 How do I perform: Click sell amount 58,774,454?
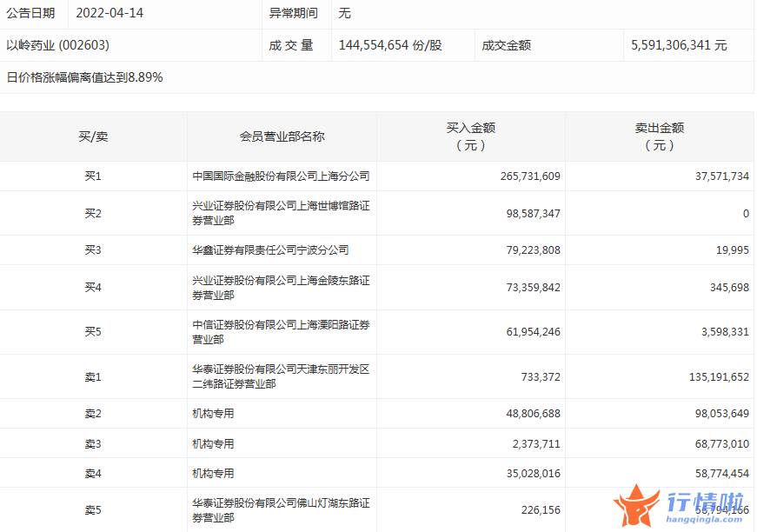[x=721, y=474]
